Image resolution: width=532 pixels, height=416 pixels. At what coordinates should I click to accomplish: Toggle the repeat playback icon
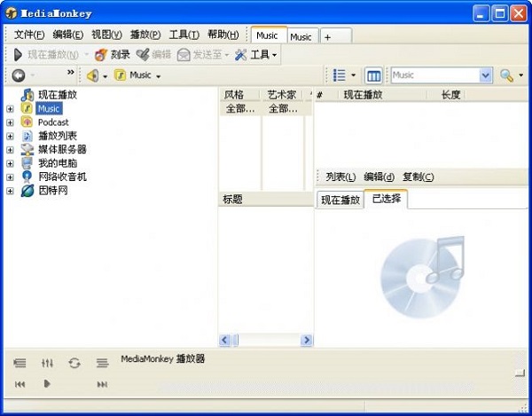click(x=74, y=363)
